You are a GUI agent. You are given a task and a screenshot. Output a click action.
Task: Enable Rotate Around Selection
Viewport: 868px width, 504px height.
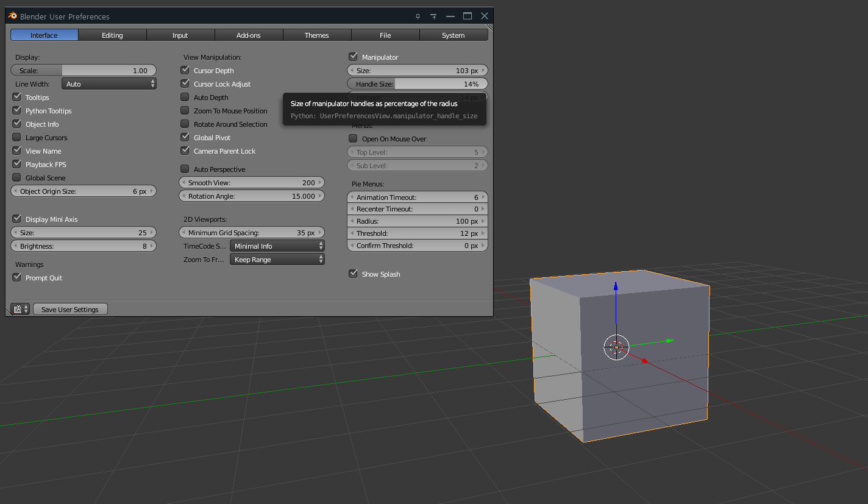(185, 124)
